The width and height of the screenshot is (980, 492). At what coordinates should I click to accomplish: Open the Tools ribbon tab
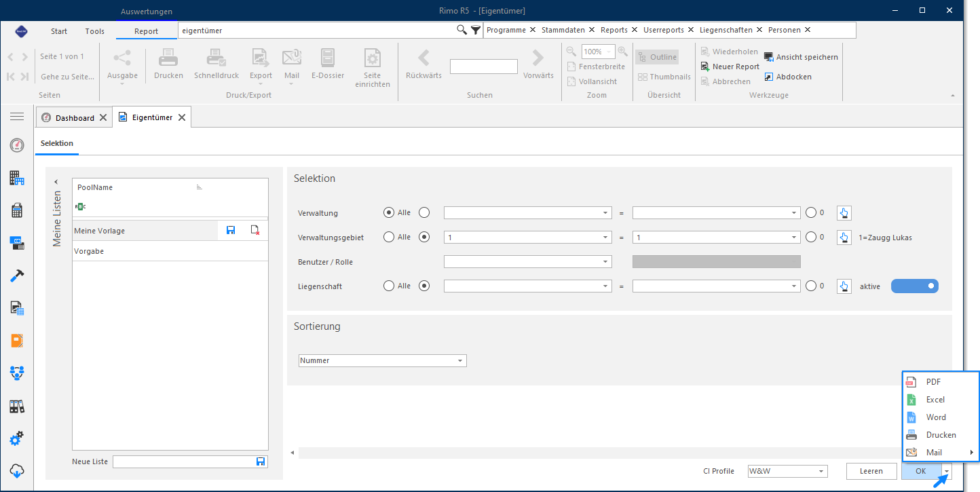(x=95, y=31)
